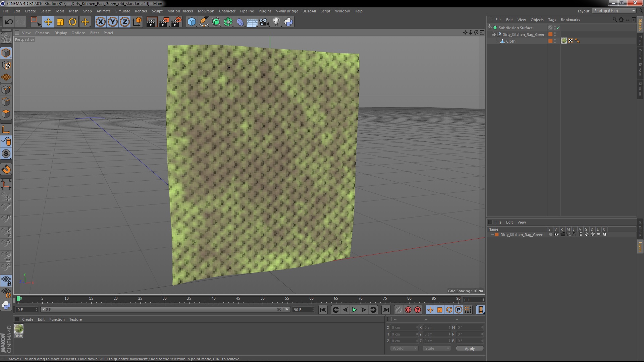Open the V-Ray Bridge menu

pyautogui.click(x=287, y=11)
